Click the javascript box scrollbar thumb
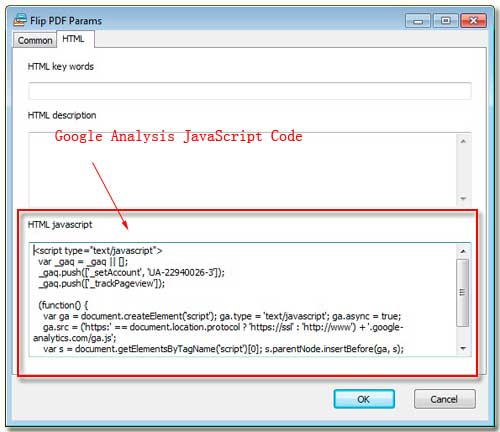This screenshot has width=500, height=432. pos(463,292)
